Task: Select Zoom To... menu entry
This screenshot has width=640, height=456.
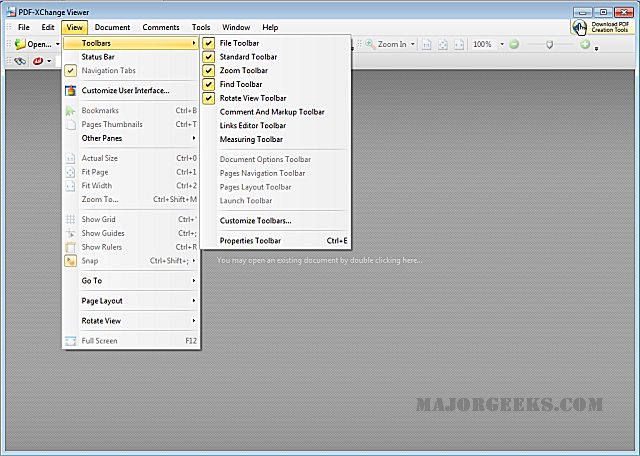Action: [131, 199]
